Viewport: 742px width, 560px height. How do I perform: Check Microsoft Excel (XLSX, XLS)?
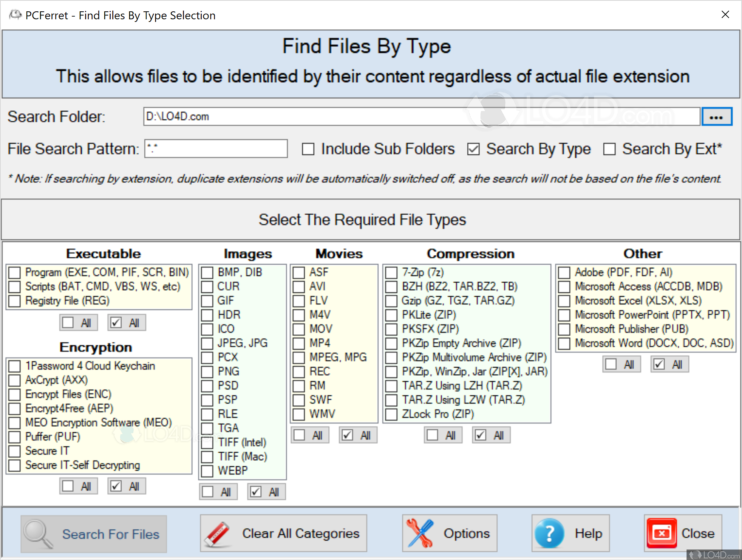(x=564, y=301)
